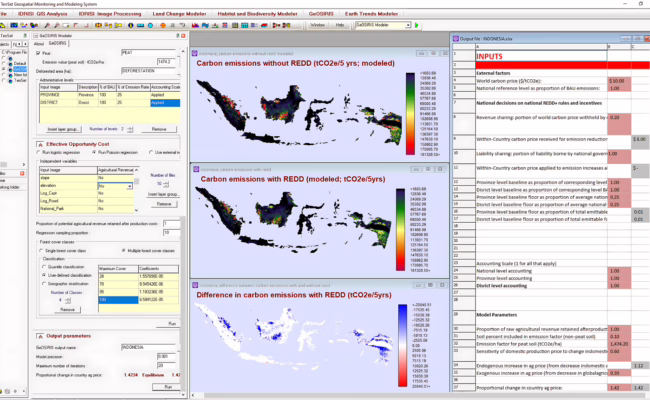Select Geographic stratification radio button
Image resolution: width=650 pixels, height=400 pixels.
point(44,284)
